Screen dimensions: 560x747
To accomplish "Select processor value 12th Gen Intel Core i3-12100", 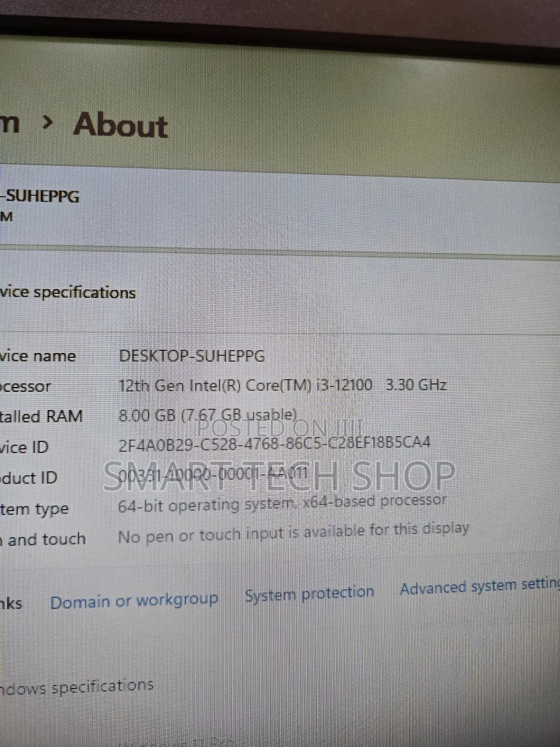I will tap(282, 386).
